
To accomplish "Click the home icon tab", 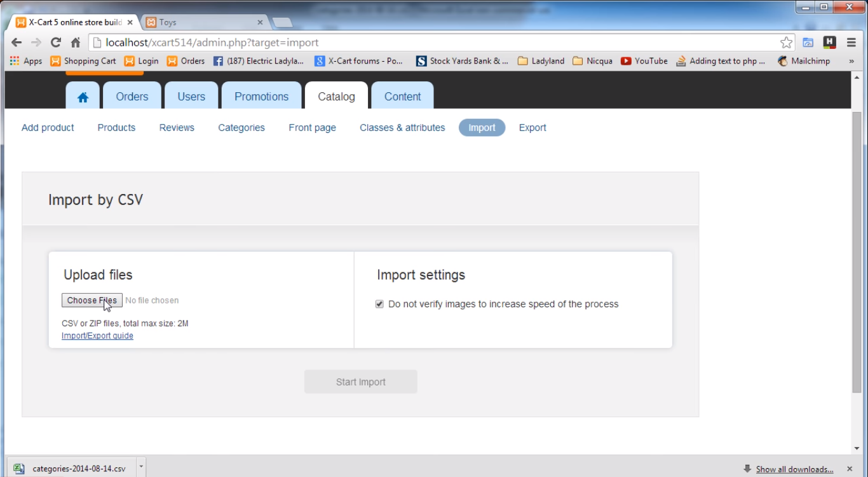I will pyautogui.click(x=83, y=97).
